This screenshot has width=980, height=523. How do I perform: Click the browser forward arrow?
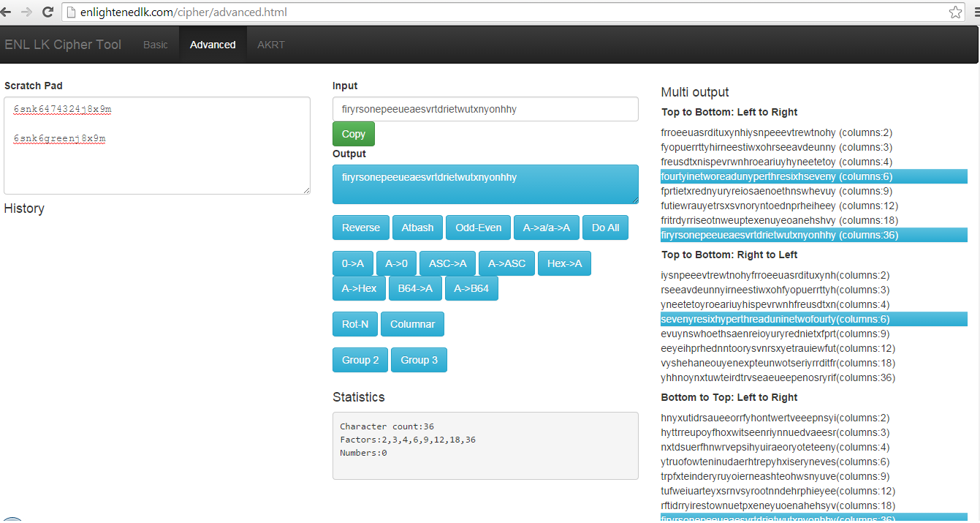coord(26,12)
